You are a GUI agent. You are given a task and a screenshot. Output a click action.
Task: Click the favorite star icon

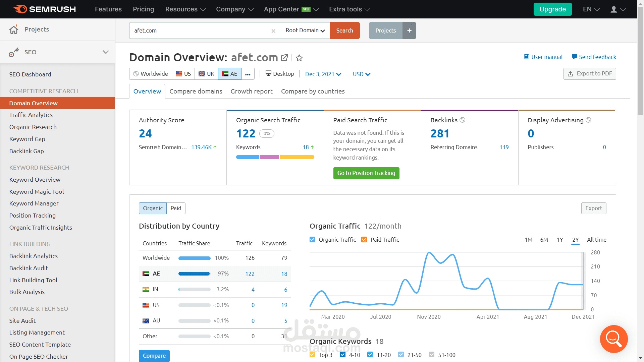(299, 58)
